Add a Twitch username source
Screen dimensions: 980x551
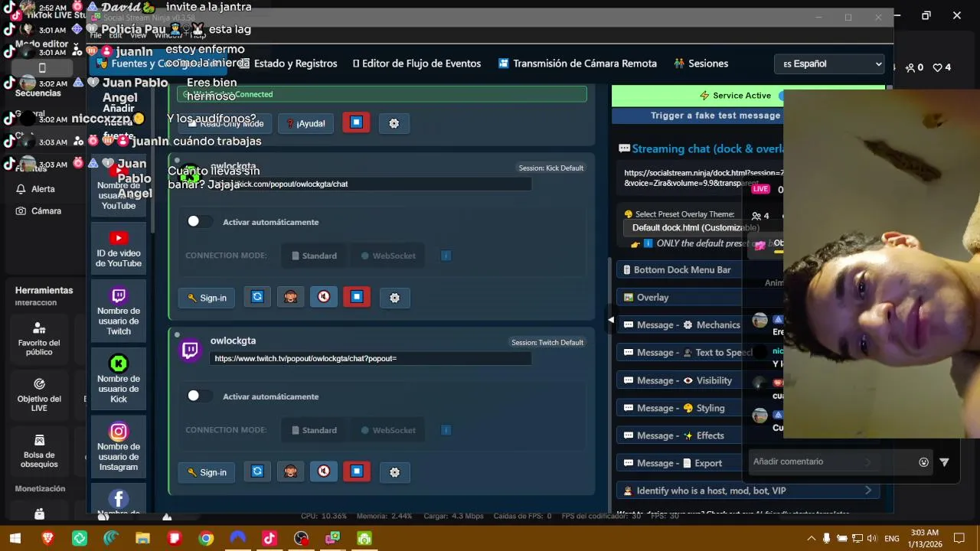tap(119, 310)
